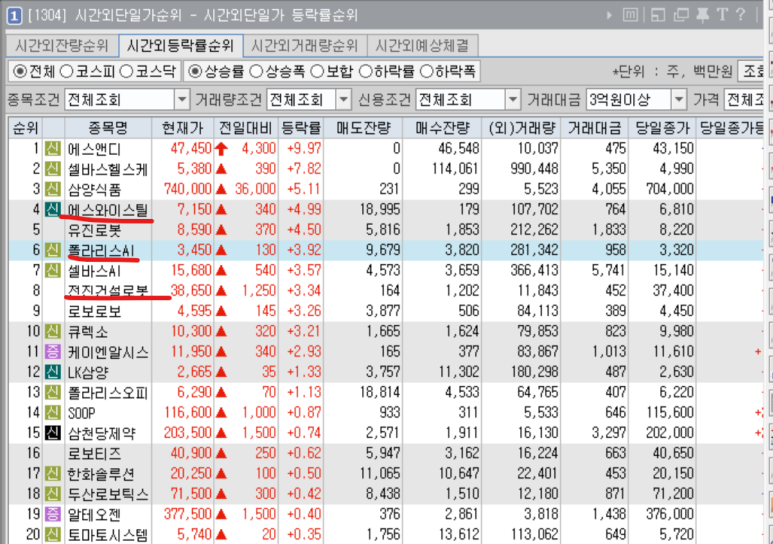
Task: Click the purple 증 badge beside 알테오젠
Action: 53,514
